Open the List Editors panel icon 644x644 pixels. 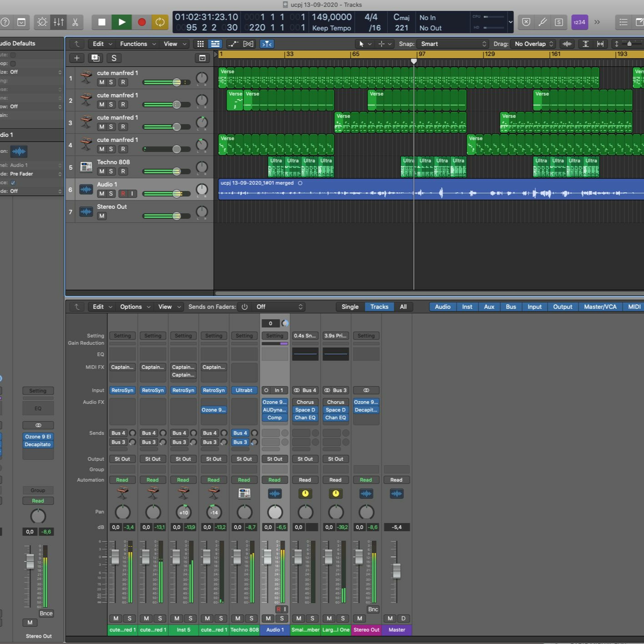pyautogui.click(x=623, y=22)
